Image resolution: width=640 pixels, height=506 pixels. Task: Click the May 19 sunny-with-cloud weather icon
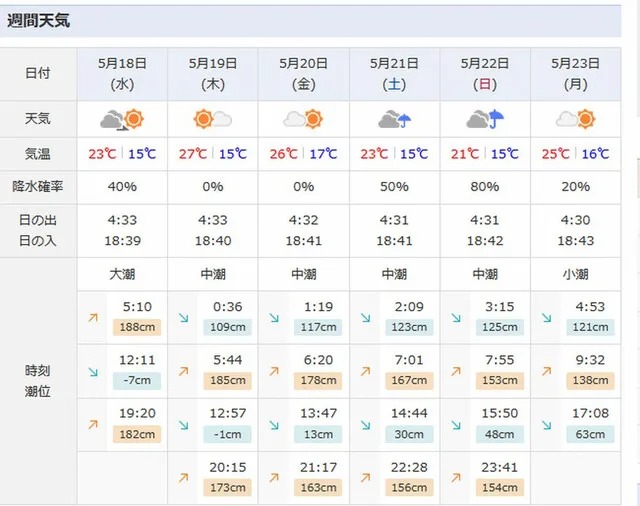coord(213,119)
